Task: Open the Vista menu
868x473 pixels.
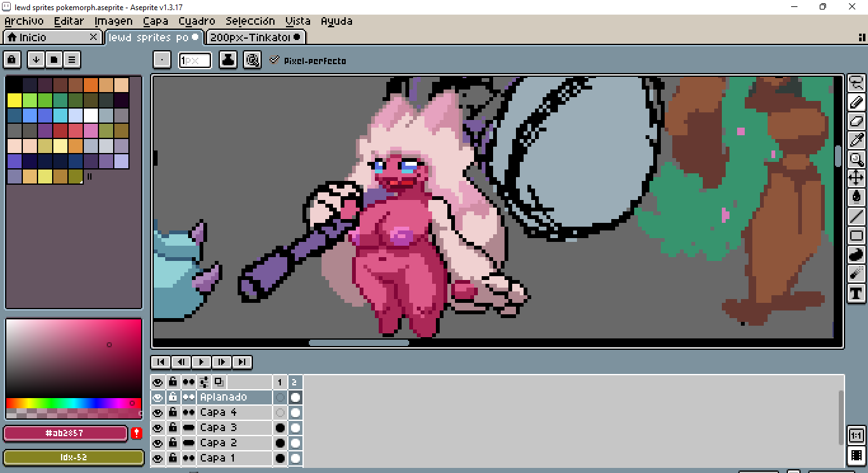Action: pyautogui.click(x=298, y=21)
